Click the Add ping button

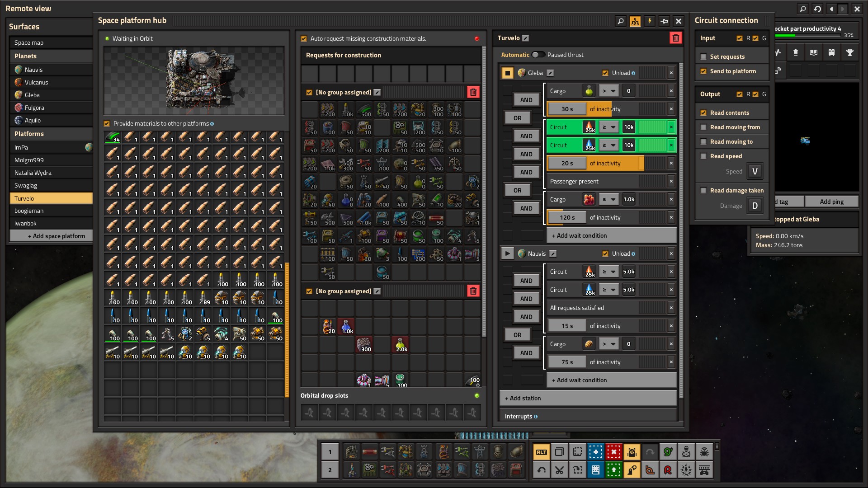831,202
